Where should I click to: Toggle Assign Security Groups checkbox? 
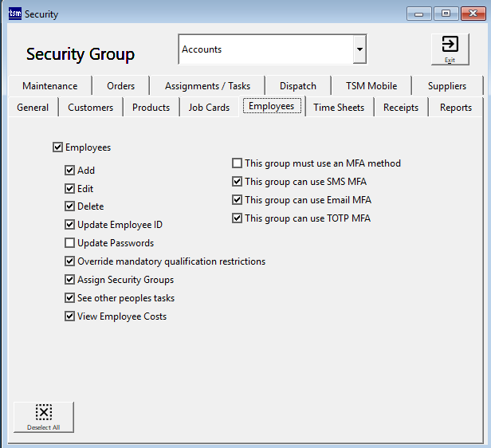click(x=70, y=280)
